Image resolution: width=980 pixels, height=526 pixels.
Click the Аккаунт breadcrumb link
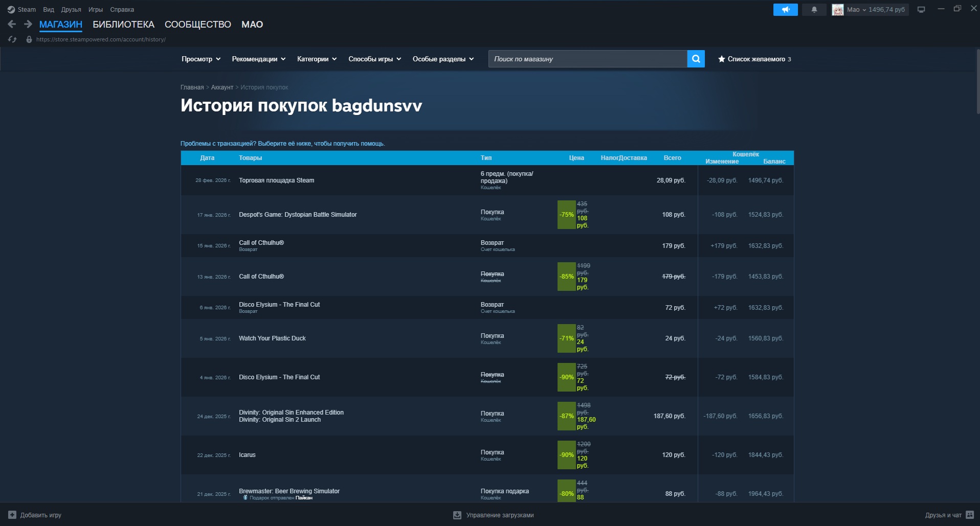click(222, 87)
